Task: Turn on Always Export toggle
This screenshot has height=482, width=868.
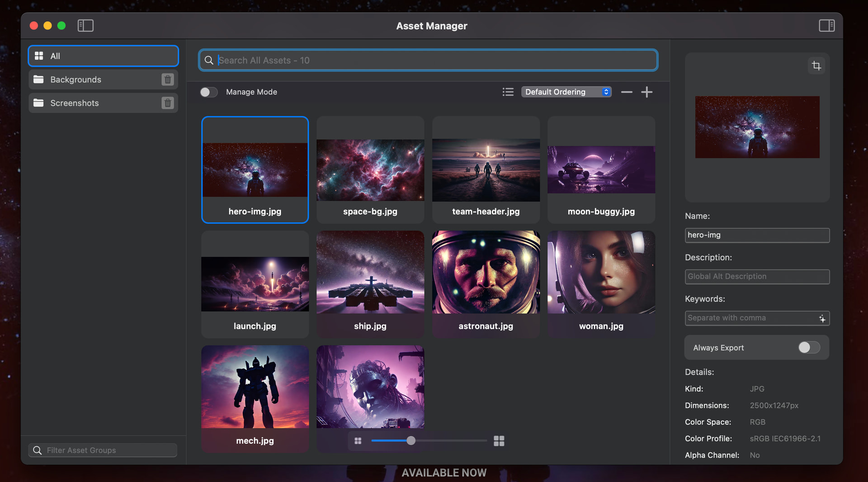Action: 808,347
